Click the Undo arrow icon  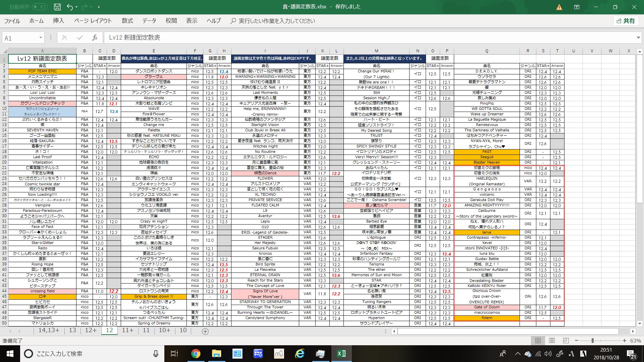point(69,7)
